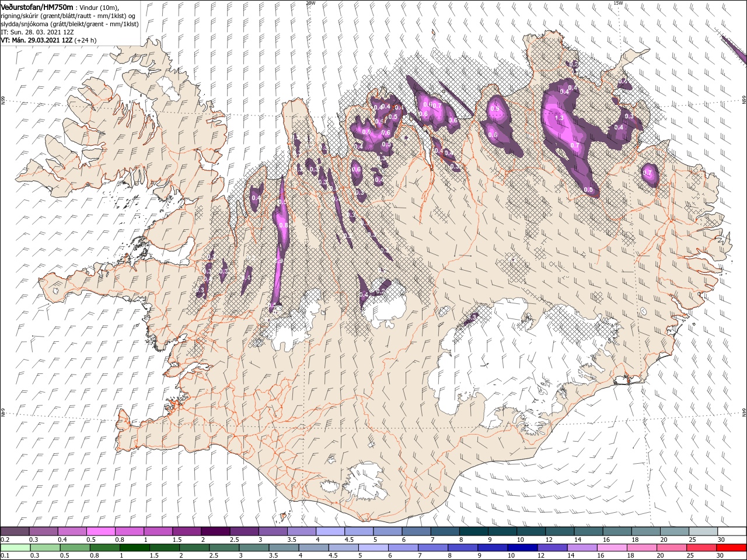Click the bright pink 0.5 swatch in the purple legend row
Image resolution: width=747 pixels, height=560 pixels.
click(x=101, y=531)
